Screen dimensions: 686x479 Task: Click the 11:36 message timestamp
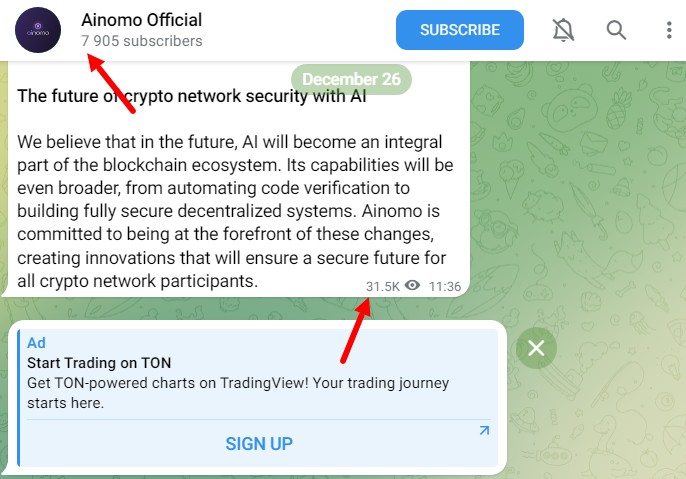pos(445,286)
